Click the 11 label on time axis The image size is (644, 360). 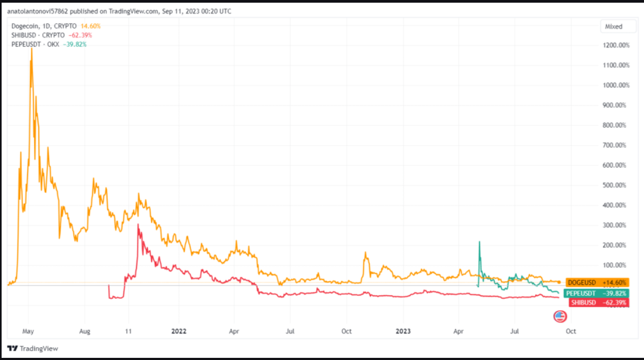coord(128,331)
